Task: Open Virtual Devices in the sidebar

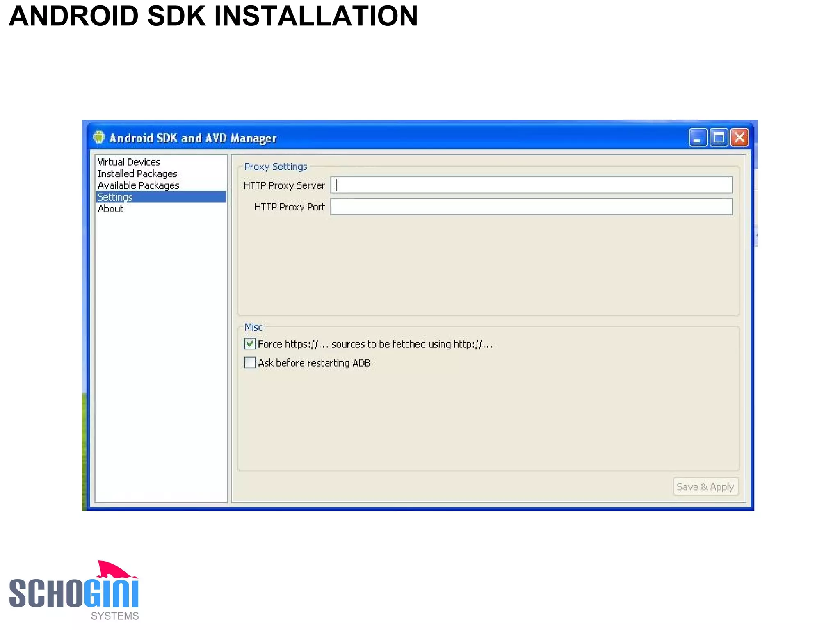Action: pyautogui.click(x=129, y=162)
